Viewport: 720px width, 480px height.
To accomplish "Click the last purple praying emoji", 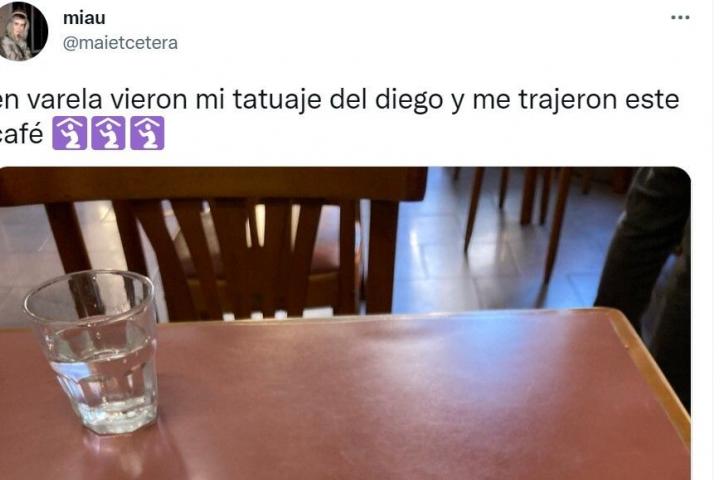I will tap(147, 134).
